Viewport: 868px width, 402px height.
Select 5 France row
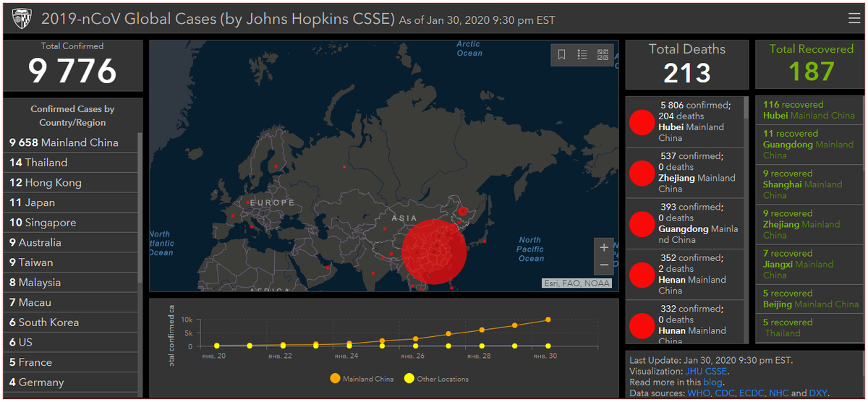[x=70, y=362]
